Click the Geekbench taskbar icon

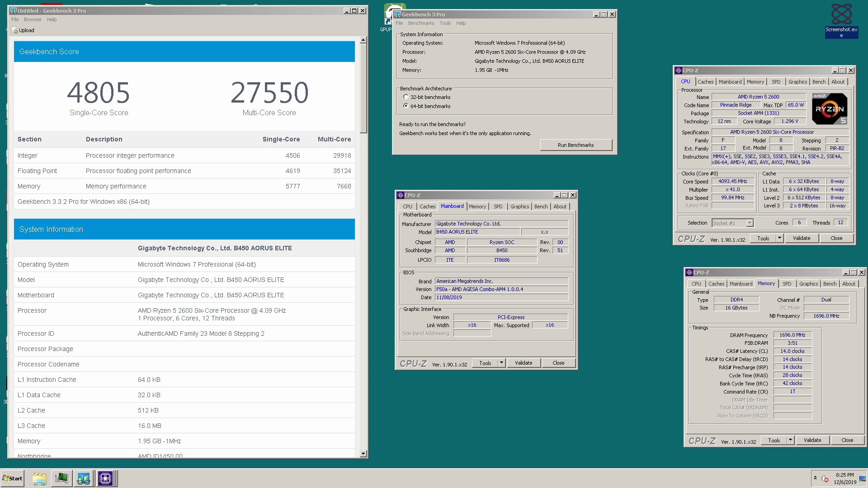point(84,479)
